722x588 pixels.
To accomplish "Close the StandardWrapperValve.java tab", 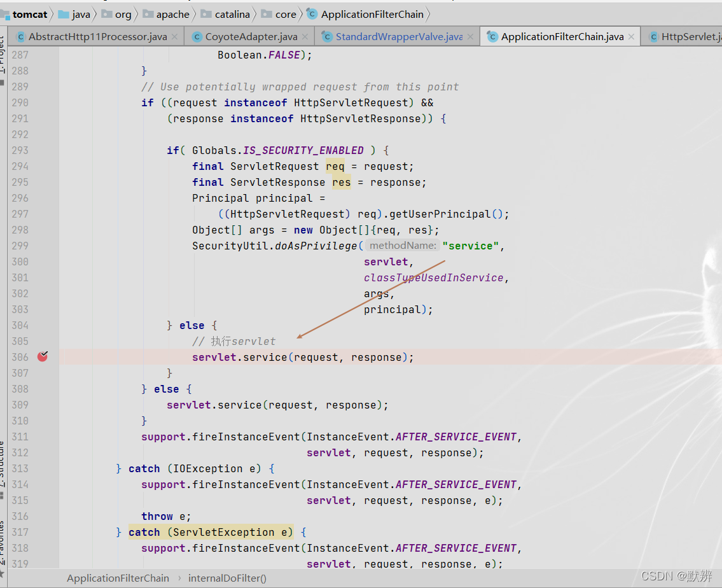I will pyautogui.click(x=470, y=37).
